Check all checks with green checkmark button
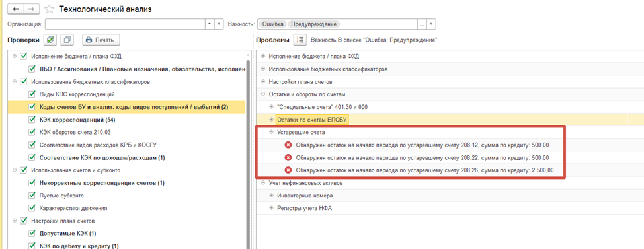Screen dimensions: 644x249 click(50, 40)
